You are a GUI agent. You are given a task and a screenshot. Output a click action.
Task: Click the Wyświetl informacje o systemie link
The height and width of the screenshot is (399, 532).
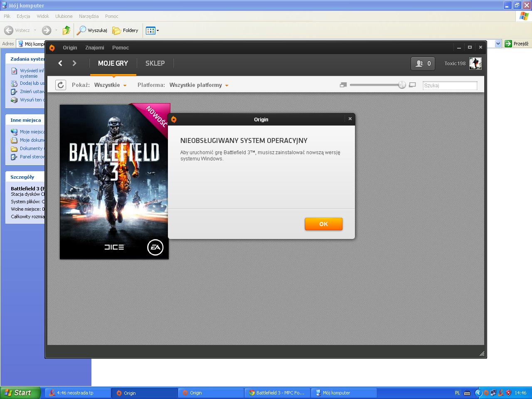[32, 73]
